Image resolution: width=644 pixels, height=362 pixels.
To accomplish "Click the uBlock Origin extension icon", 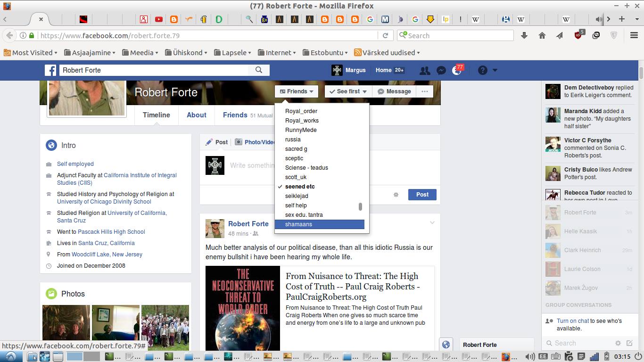I will point(578,35).
